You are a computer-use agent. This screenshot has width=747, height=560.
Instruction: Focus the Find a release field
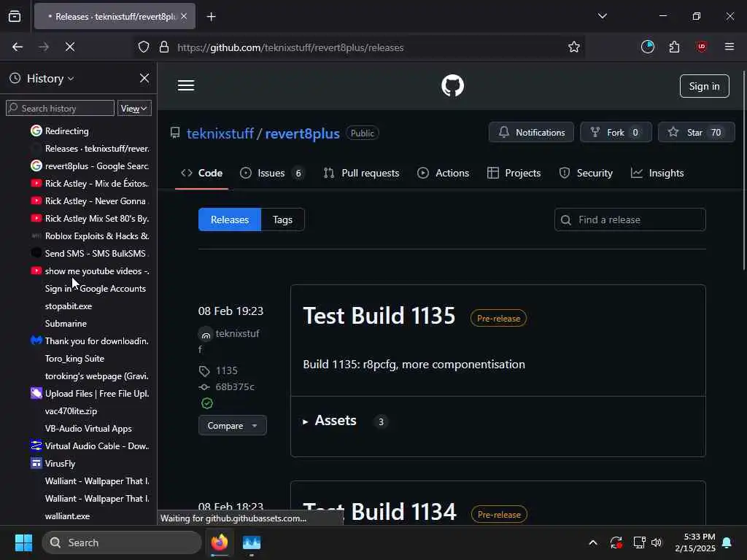(630, 219)
